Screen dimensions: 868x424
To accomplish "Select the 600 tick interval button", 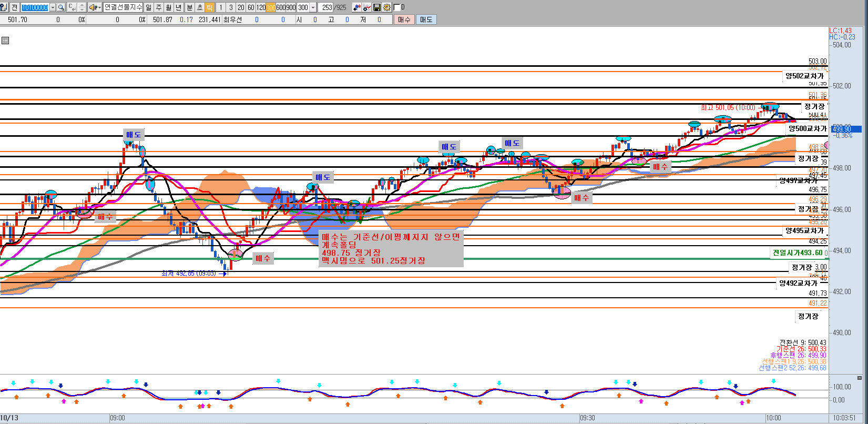I will (281, 7).
